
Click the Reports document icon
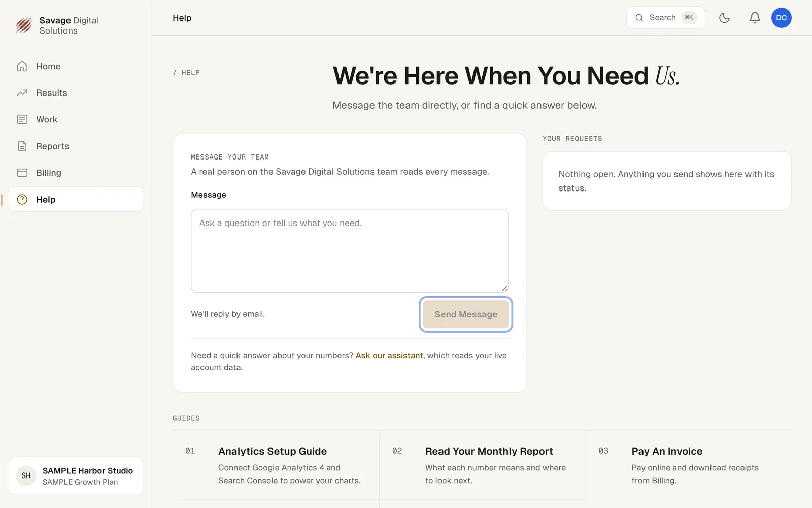[x=22, y=146]
